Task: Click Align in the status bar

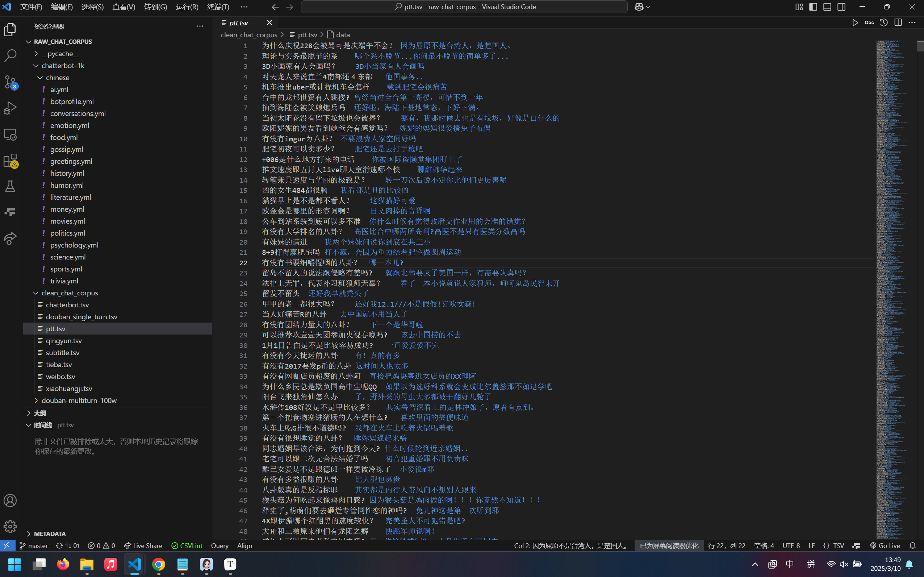Action: tap(244, 546)
